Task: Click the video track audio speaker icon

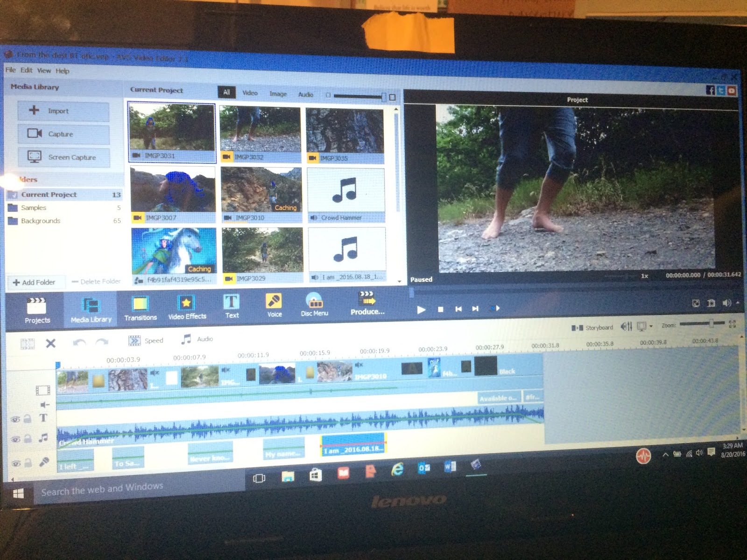Action: [45, 405]
